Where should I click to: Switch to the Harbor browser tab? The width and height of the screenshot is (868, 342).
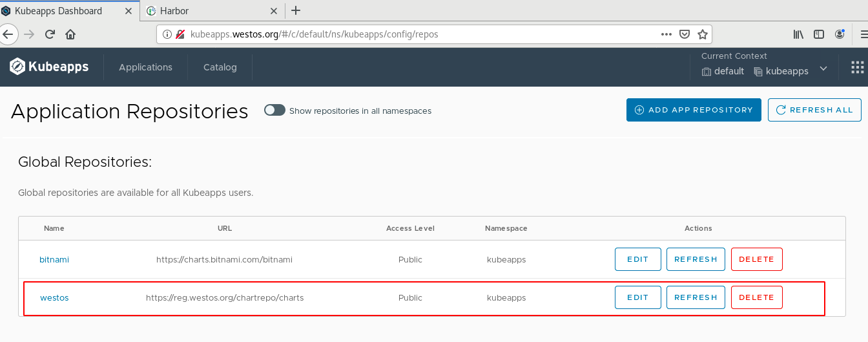[x=212, y=11]
